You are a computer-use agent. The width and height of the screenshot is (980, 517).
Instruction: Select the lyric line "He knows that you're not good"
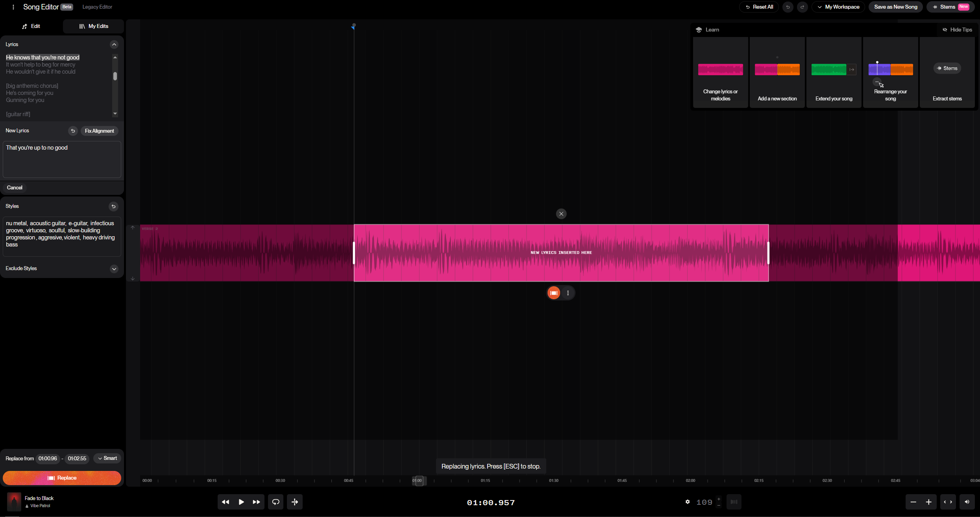[x=43, y=57]
